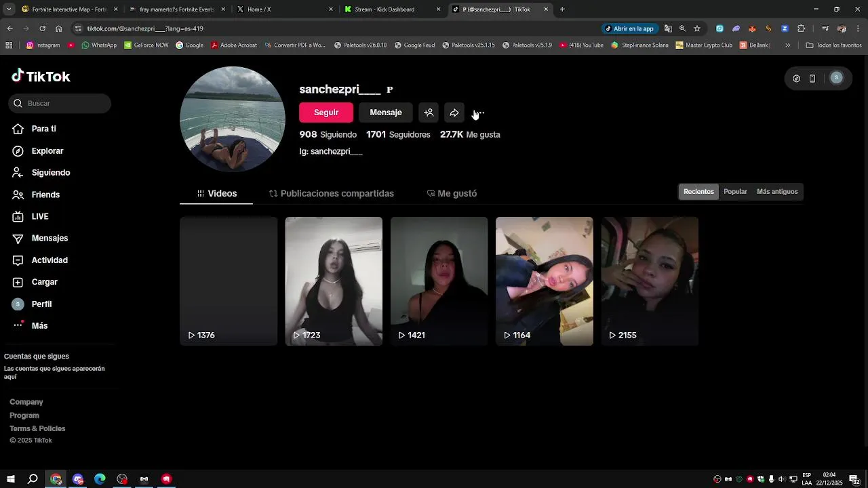Open the Cargar upload page
Image resolution: width=868 pixels, height=488 pixels.
(44, 282)
